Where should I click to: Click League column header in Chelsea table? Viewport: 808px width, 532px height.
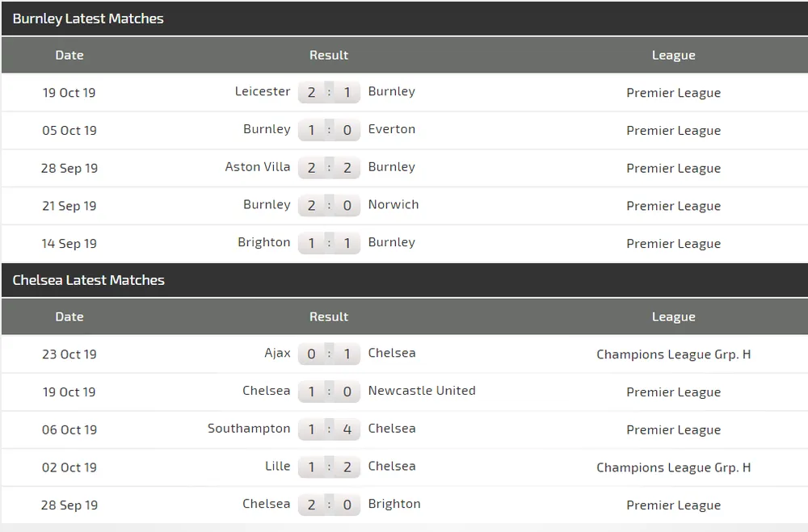673,316
